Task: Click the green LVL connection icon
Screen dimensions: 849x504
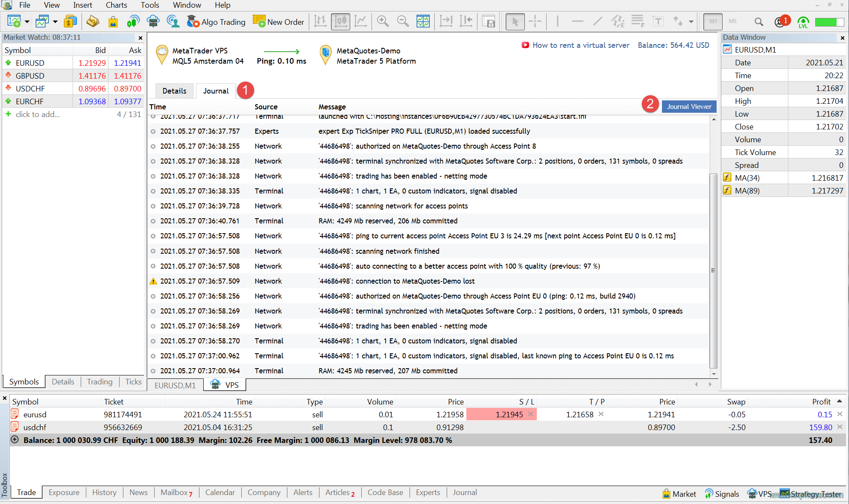Action: [803, 22]
